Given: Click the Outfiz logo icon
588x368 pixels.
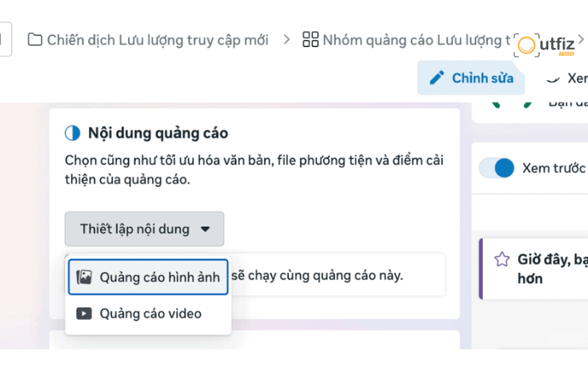Looking at the screenshot, I should (526, 46).
